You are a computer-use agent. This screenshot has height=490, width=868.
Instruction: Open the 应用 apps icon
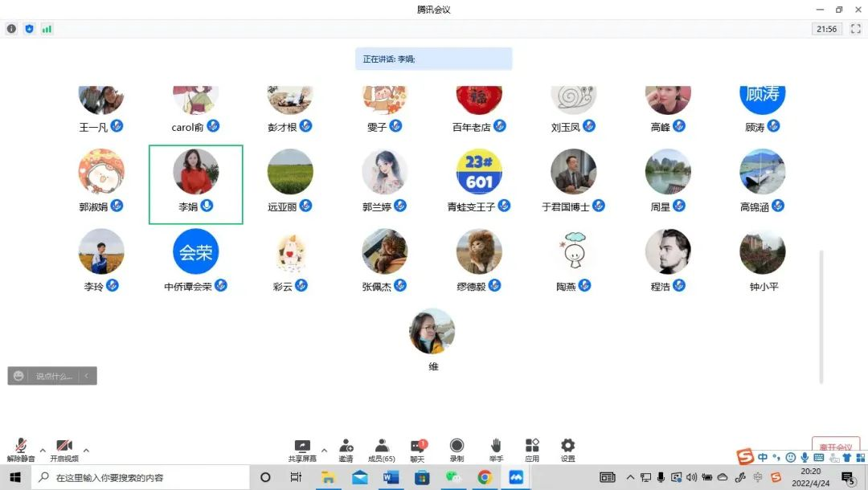(x=532, y=447)
